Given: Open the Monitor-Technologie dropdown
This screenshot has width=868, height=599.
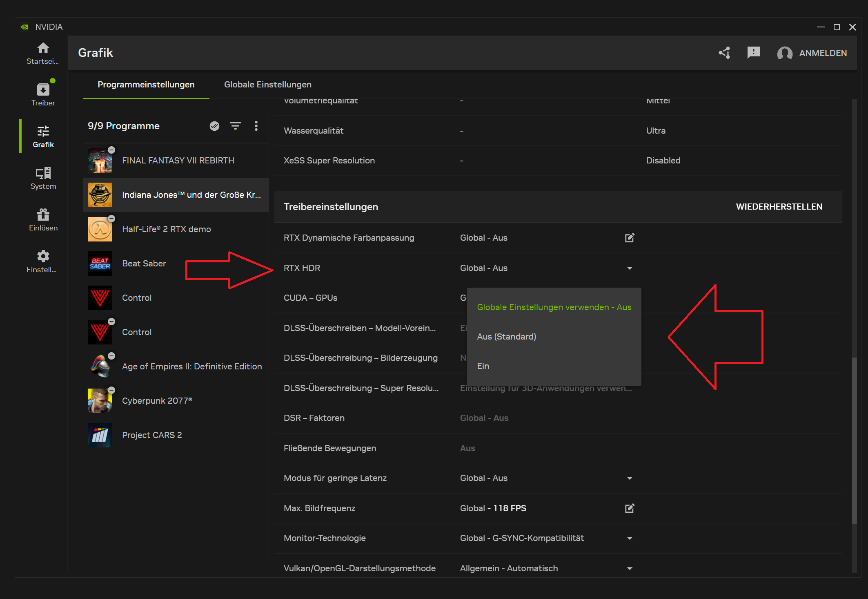Looking at the screenshot, I should tap(630, 538).
